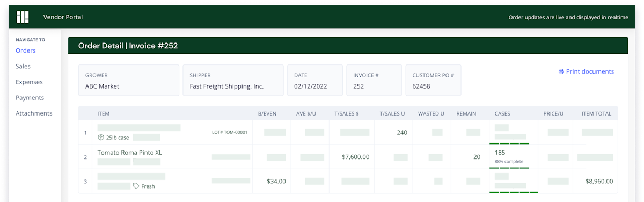The width and height of the screenshot is (644, 202).
Task: Click the Vendor Portal logo icon
Action: [23, 17]
